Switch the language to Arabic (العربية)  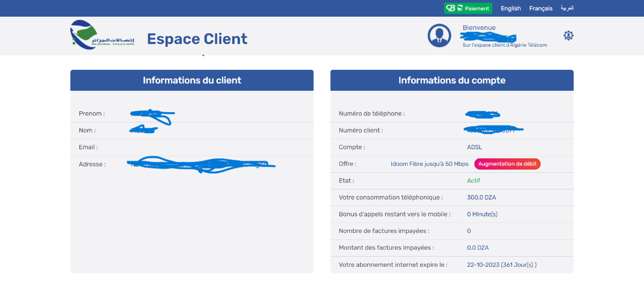(567, 9)
